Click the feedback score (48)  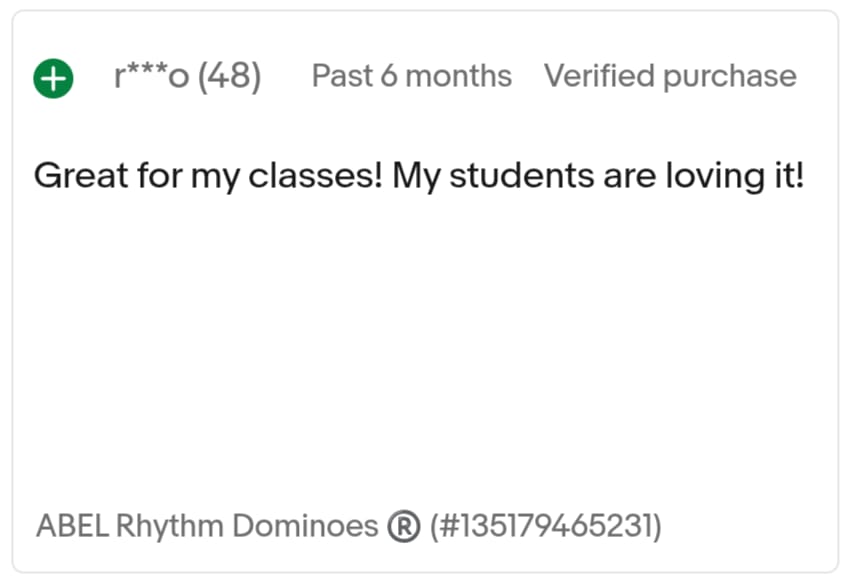(x=229, y=76)
